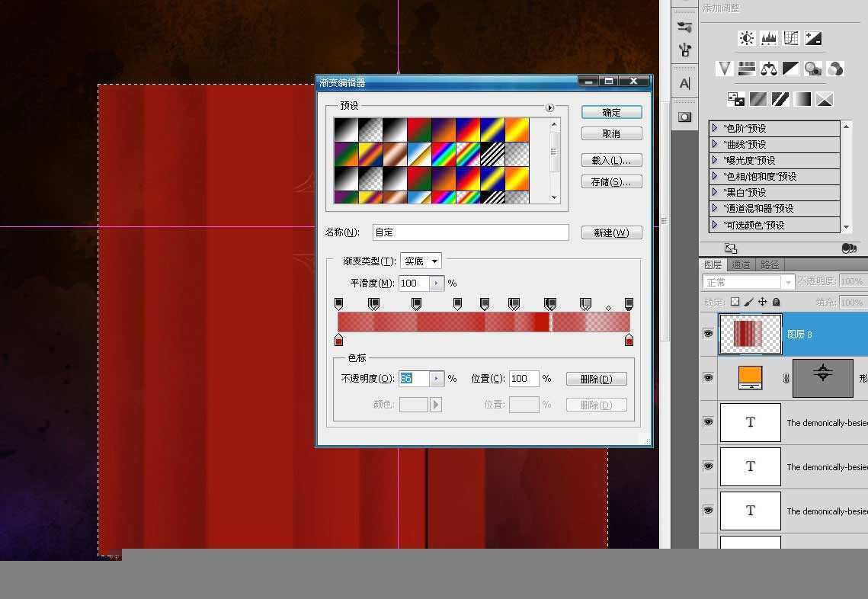This screenshot has height=599, width=868.
Task: Click the link icon on shape layer
Action: tap(786, 378)
